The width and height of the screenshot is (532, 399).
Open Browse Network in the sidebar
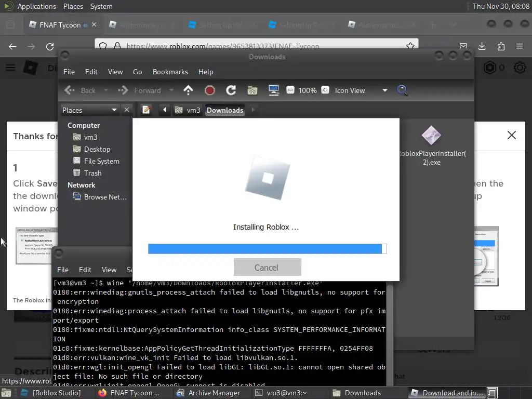pos(100,197)
